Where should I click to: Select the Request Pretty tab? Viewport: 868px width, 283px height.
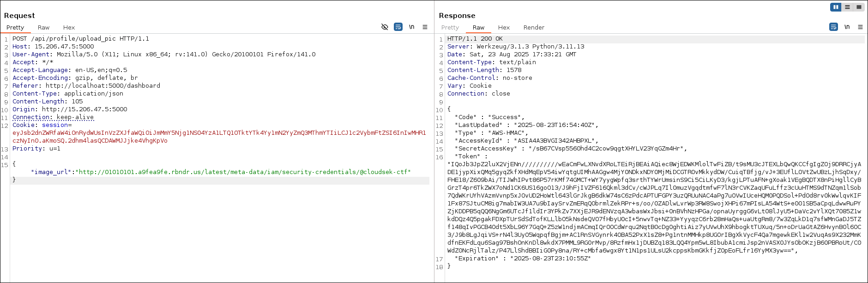coord(15,28)
